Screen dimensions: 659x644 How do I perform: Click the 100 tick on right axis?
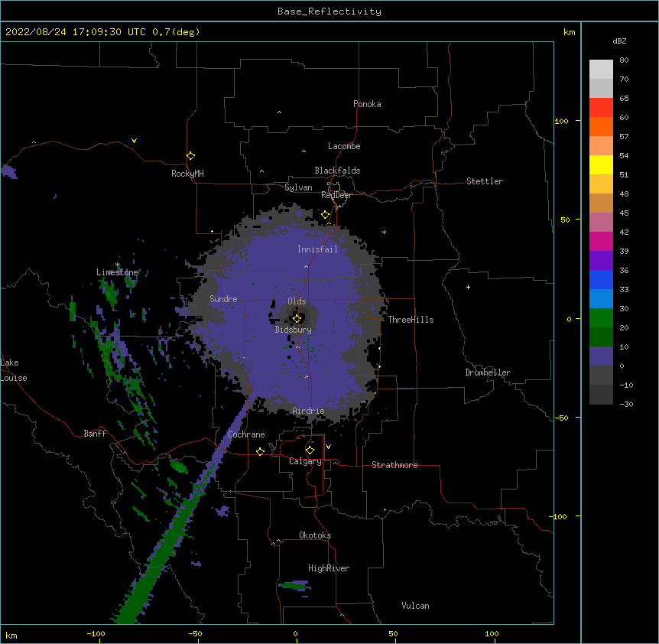pyautogui.click(x=561, y=121)
